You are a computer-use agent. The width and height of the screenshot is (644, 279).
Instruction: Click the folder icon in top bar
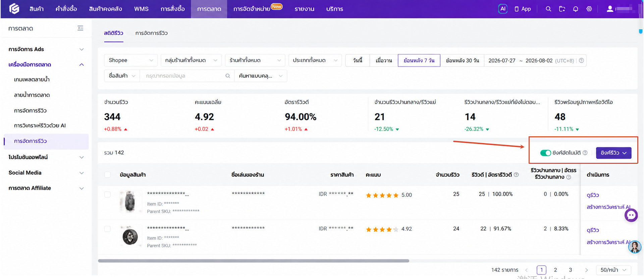pyautogui.click(x=562, y=9)
